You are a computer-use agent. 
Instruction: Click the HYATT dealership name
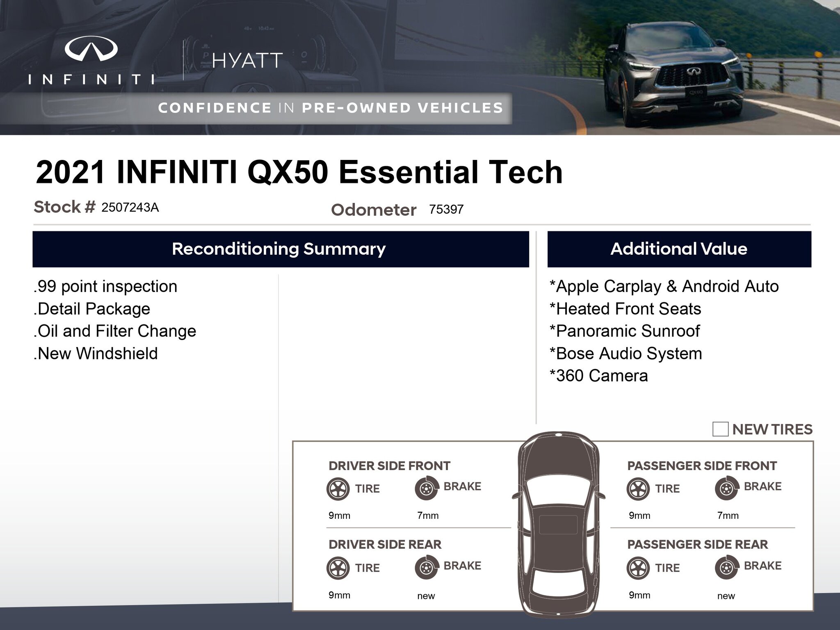[x=247, y=61]
